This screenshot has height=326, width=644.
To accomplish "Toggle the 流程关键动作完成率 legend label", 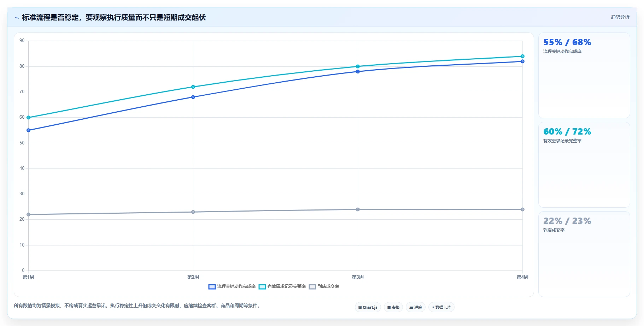I will tap(236, 286).
